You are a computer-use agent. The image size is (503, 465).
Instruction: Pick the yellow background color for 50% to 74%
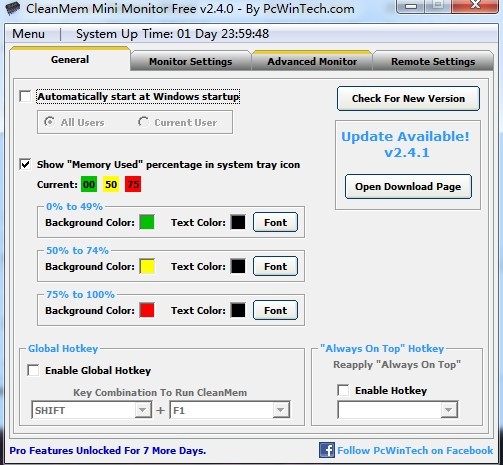[x=147, y=266]
